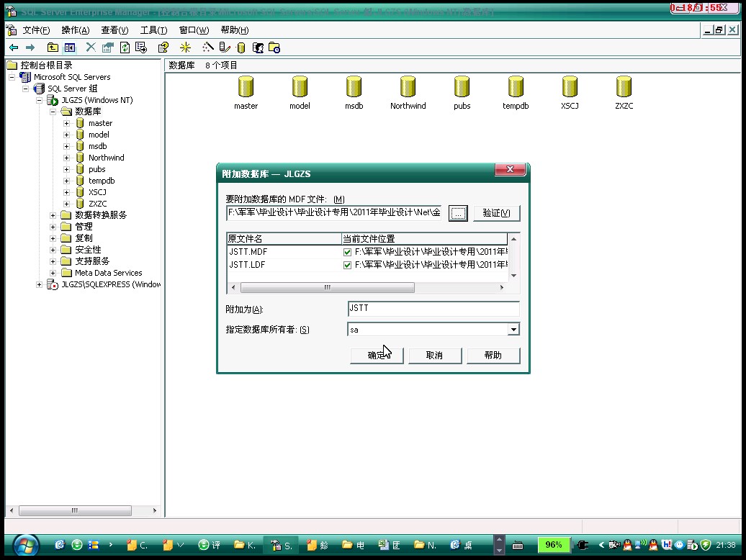Open the 操作(A) menu
Viewport: 746px width, 560px height.
point(75,30)
